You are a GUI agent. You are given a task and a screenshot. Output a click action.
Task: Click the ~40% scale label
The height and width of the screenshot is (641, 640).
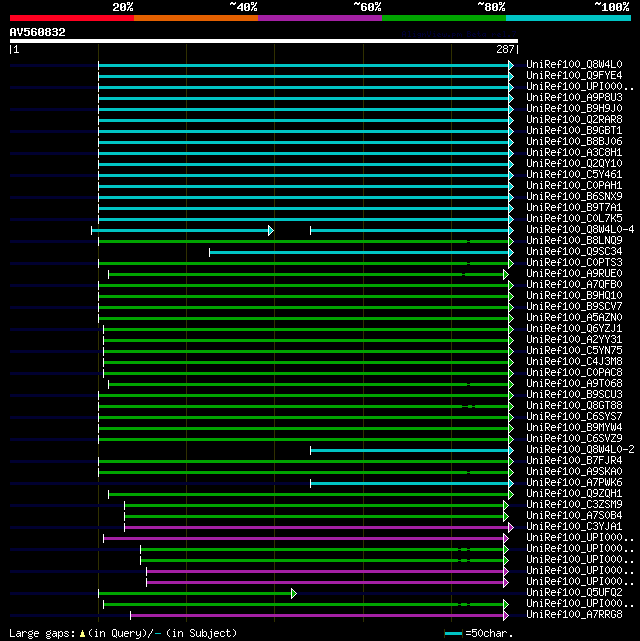pos(243,7)
